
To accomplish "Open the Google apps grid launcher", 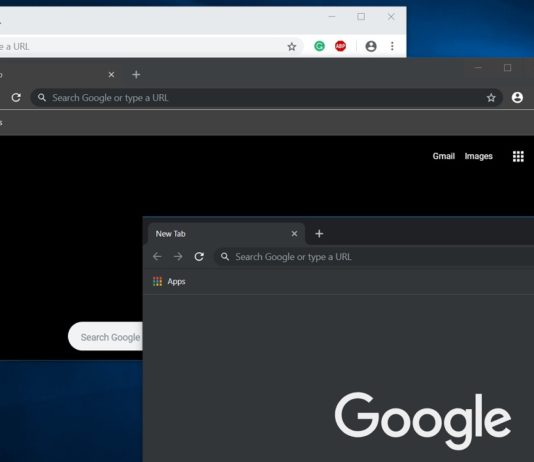I will point(518,156).
